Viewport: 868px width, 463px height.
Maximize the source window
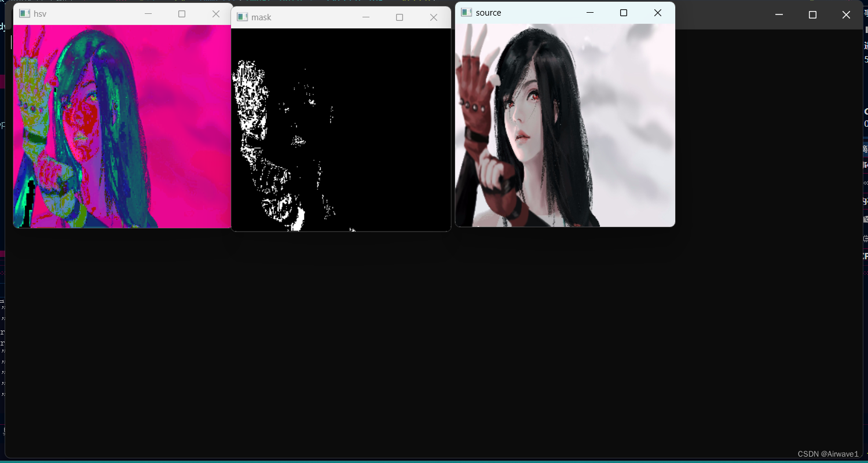pyautogui.click(x=624, y=13)
